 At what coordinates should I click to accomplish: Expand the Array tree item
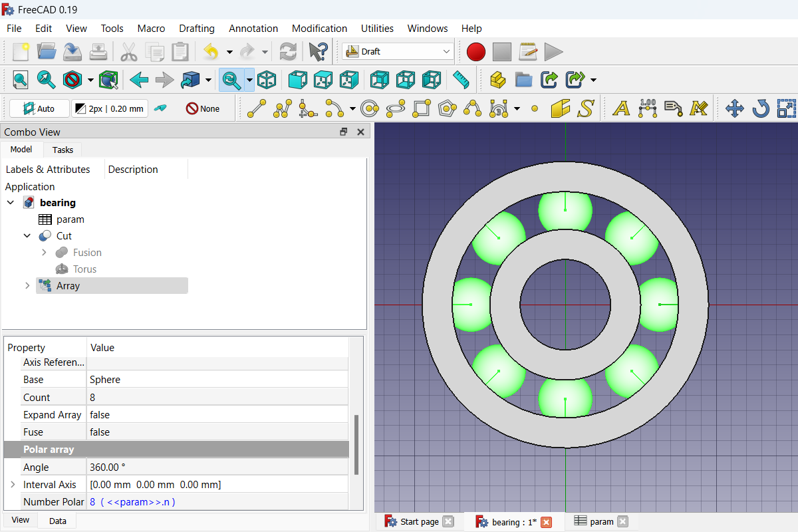pyautogui.click(x=27, y=286)
